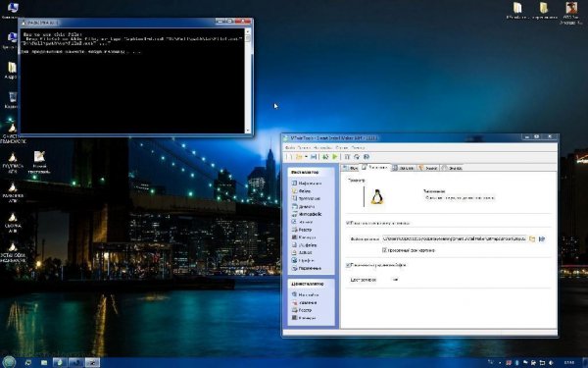Viewport: 588px width, 368px height.
Task: Open the line color dropdown
Action: (x=395, y=280)
